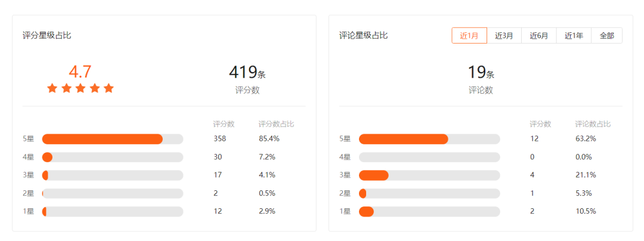The height and width of the screenshot is (241, 644).
Task: Click the 19条 review count
Action: [481, 73]
